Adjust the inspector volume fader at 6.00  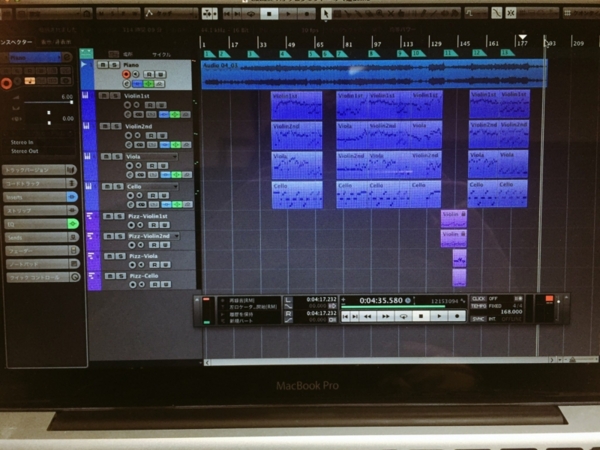pos(71,102)
